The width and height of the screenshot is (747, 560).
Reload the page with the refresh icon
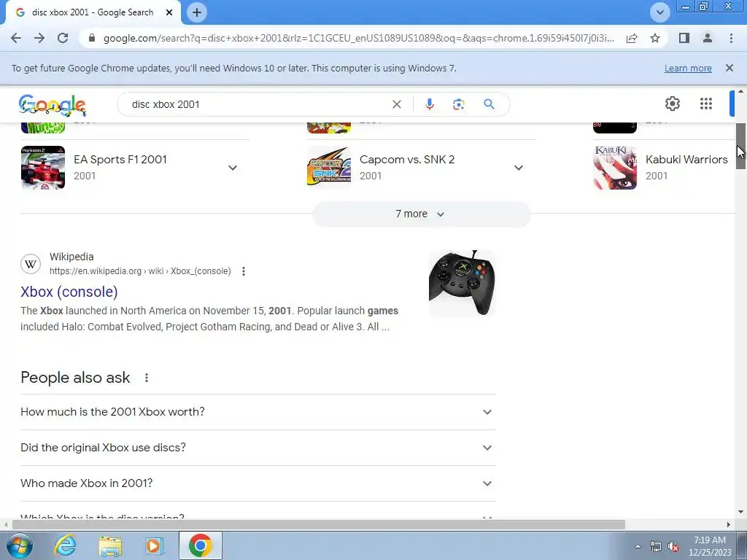click(63, 38)
